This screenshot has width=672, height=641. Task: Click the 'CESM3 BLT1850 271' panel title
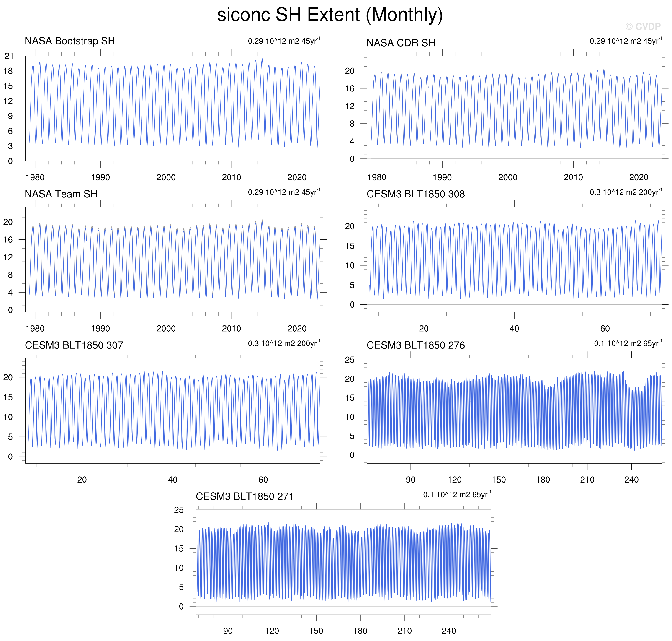(245, 496)
